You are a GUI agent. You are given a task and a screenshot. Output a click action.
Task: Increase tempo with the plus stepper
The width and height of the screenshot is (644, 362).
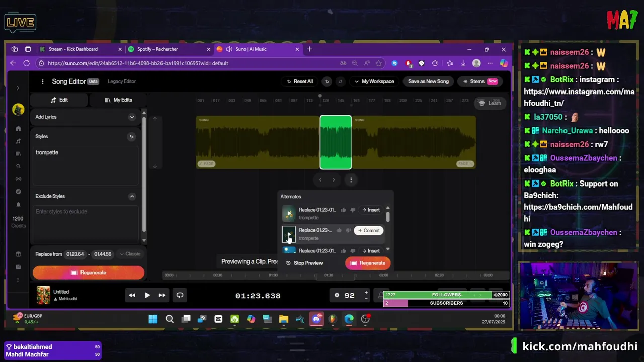tap(366, 292)
